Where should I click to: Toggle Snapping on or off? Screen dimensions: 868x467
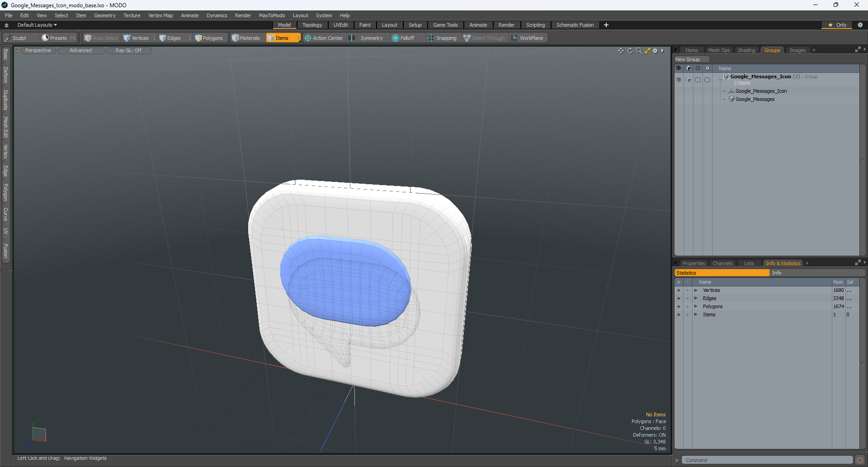[x=443, y=38]
